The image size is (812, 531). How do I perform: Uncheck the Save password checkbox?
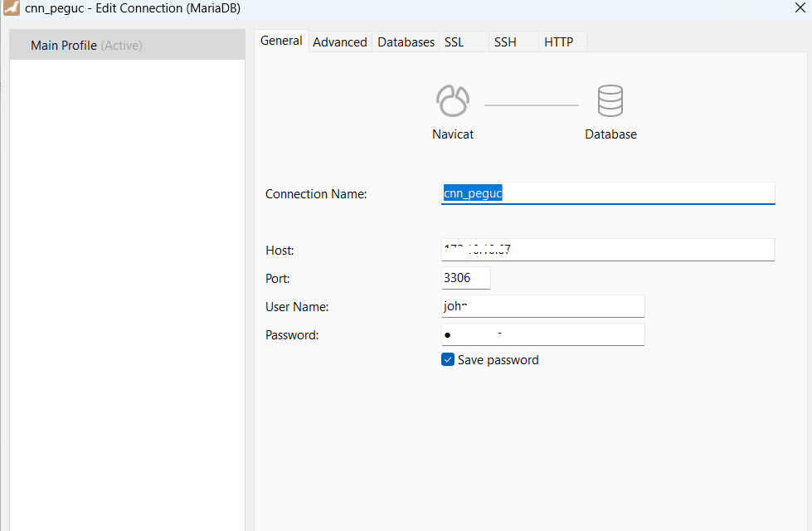tap(448, 360)
